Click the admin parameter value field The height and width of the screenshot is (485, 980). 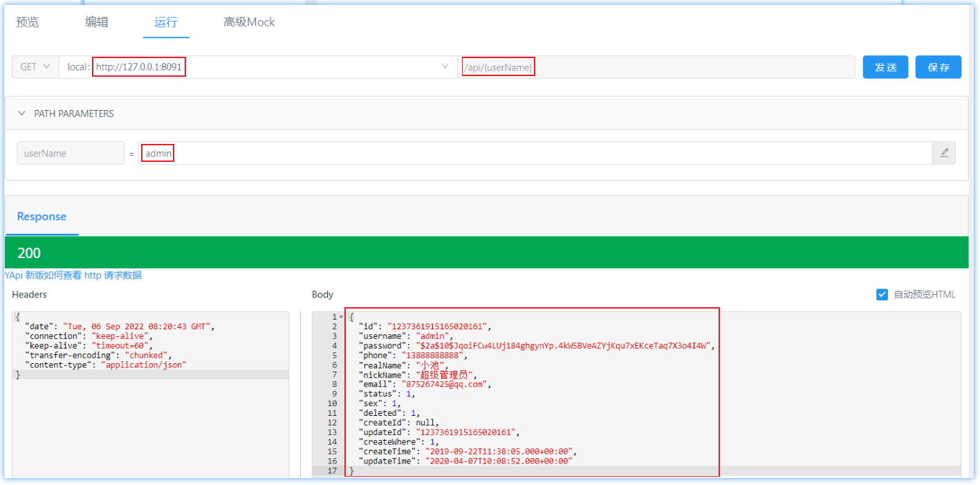pyautogui.click(x=535, y=154)
